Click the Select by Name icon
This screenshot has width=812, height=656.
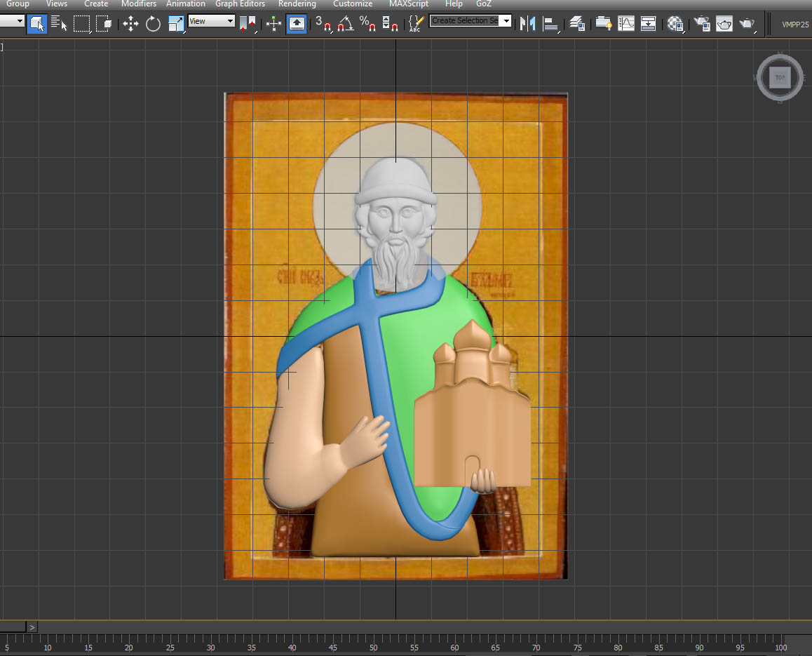[60, 24]
